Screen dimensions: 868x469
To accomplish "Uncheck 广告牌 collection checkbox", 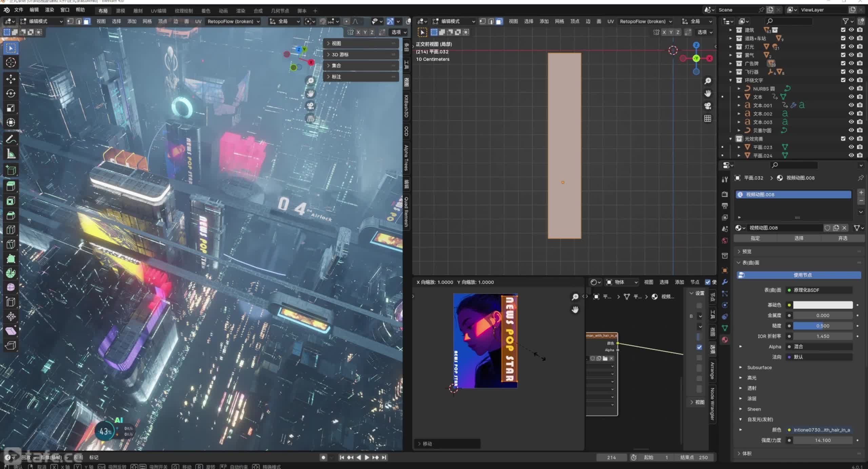I will 843,63.
